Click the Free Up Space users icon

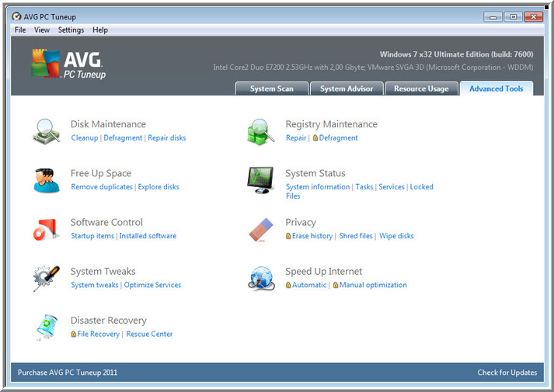tap(47, 181)
